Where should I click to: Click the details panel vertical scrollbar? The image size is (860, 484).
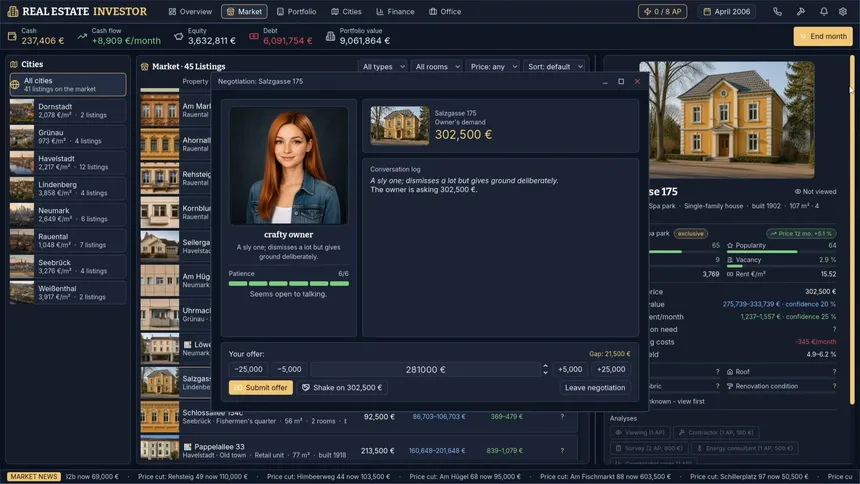pos(852,230)
